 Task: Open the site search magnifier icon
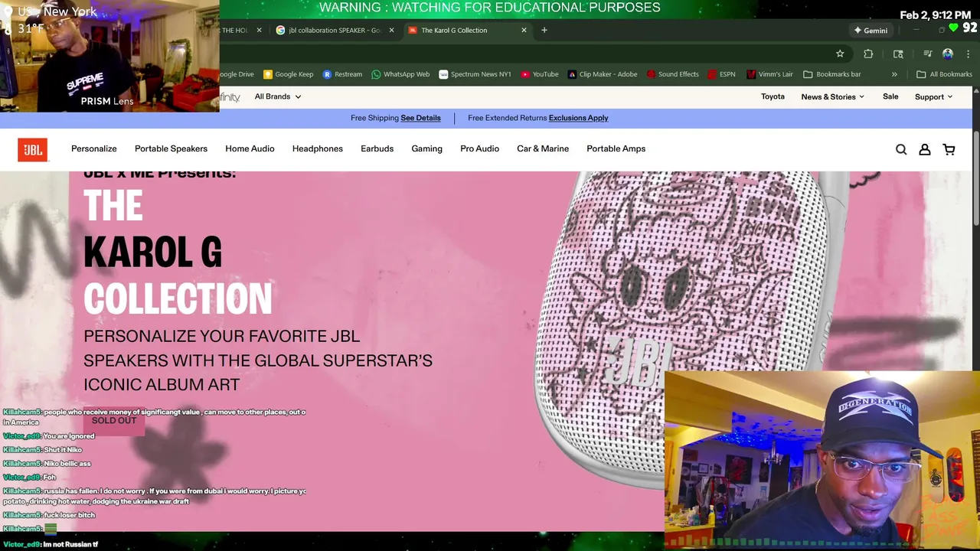point(901,150)
